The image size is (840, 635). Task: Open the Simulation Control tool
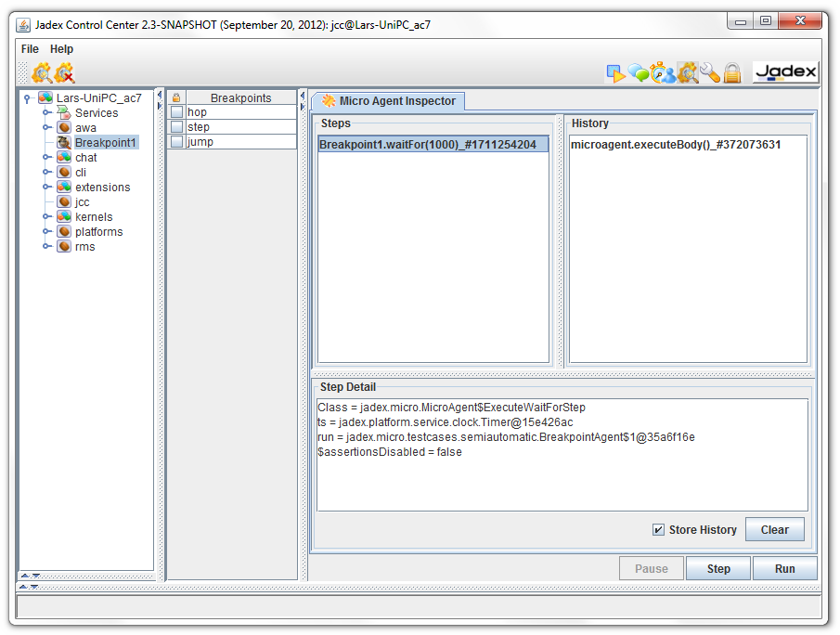pyautogui.click(x=660, y=71)
